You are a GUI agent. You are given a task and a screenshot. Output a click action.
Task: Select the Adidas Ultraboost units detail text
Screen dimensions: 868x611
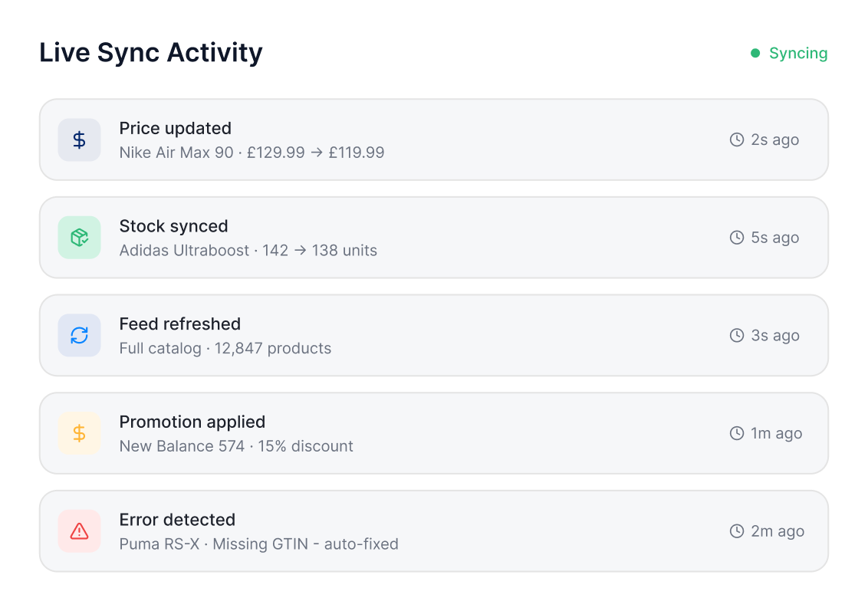point(248,251)
